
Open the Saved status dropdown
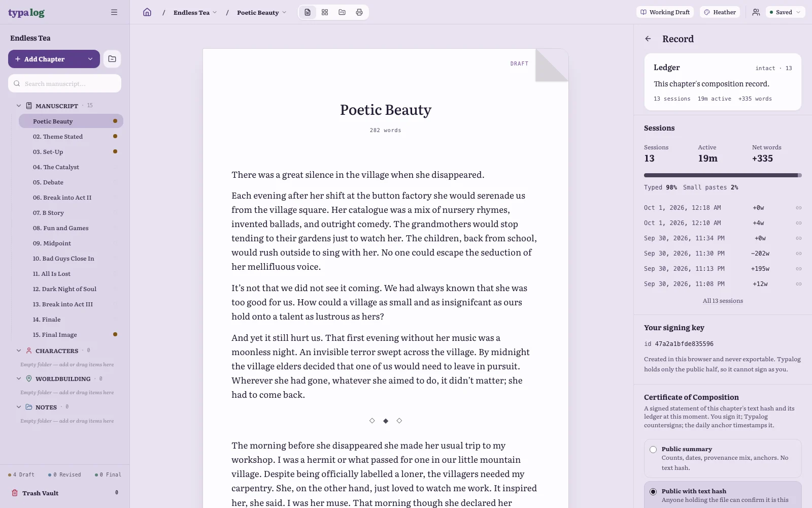785,12
